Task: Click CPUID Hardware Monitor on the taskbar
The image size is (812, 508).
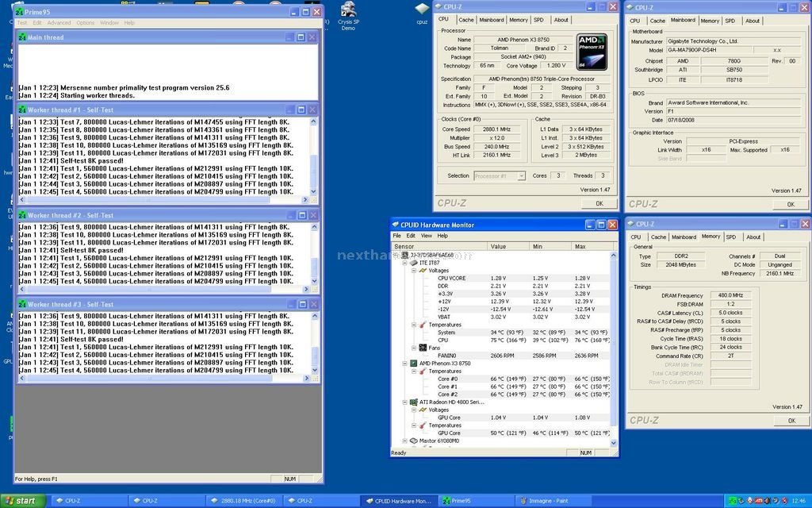Action: pyautogui.click(x=398, y=501)
